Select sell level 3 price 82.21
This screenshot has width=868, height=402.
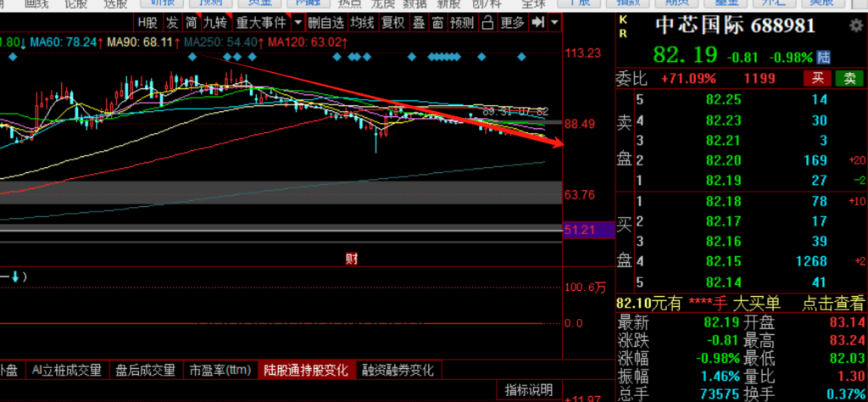[723, 140]
